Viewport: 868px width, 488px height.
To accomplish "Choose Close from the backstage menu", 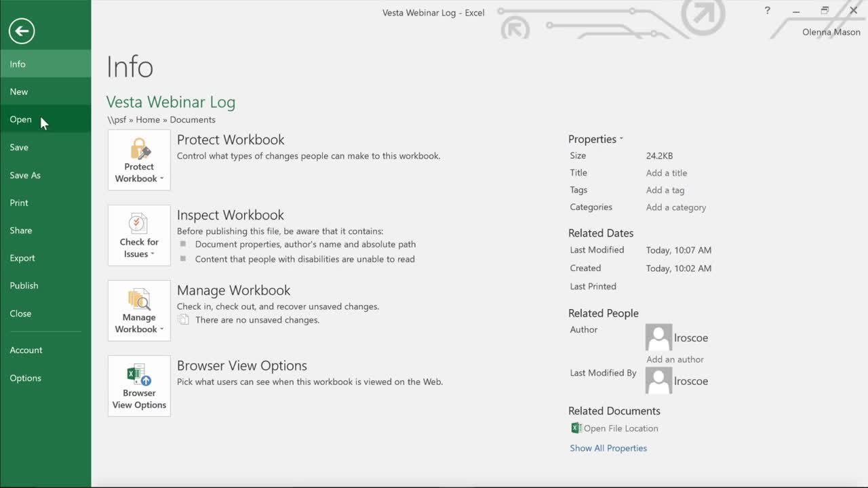I will coord(45,314).
